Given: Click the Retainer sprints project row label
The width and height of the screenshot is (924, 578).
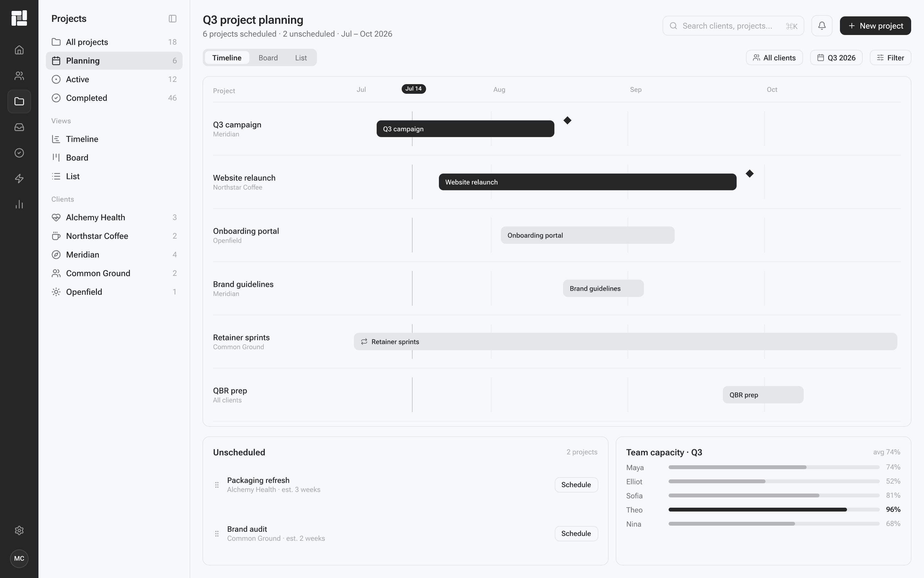Looking at the screenshot, I should [x=241, y=337].
